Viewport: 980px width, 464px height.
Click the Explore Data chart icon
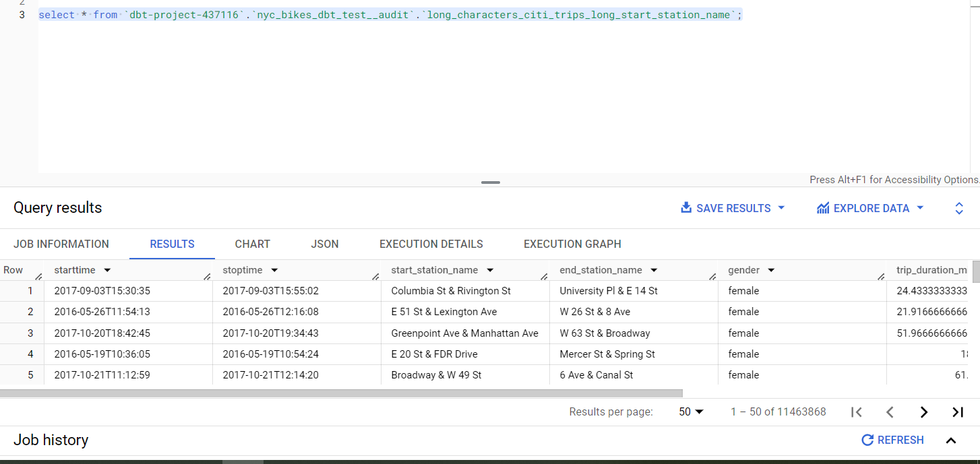pyautogui.click(x=822, y=208)
